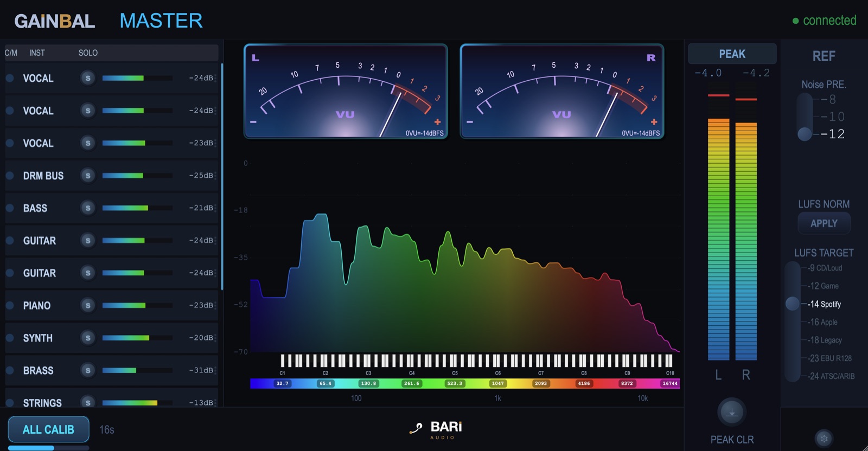This screenshot has width=868, height=451.
Task: Click the LUFS NORM APPLY button
Action: (x=824, y=223)
